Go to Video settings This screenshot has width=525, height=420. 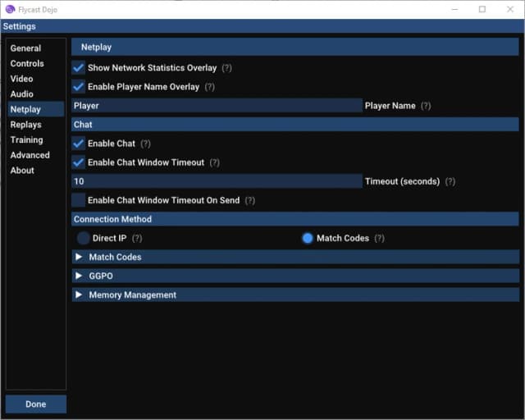click(x=36, y=79)
